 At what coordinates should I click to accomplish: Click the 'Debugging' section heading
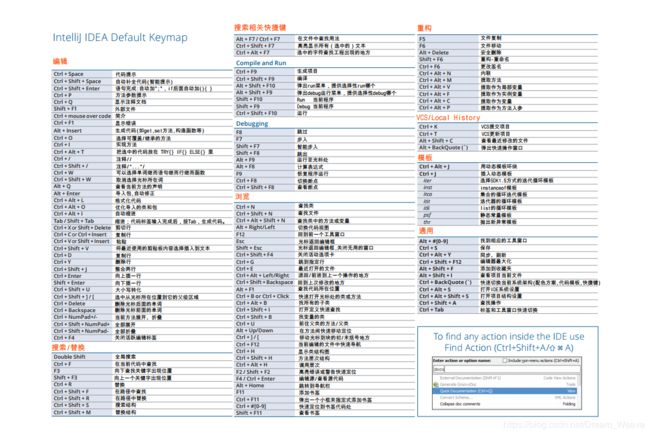(x=252, y=124)
